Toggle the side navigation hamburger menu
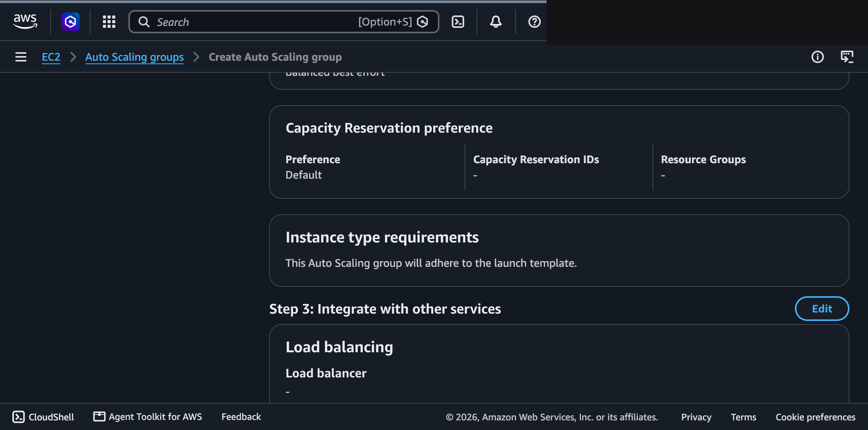This screenshot has width=868, height=430. (x=21, y=57)
